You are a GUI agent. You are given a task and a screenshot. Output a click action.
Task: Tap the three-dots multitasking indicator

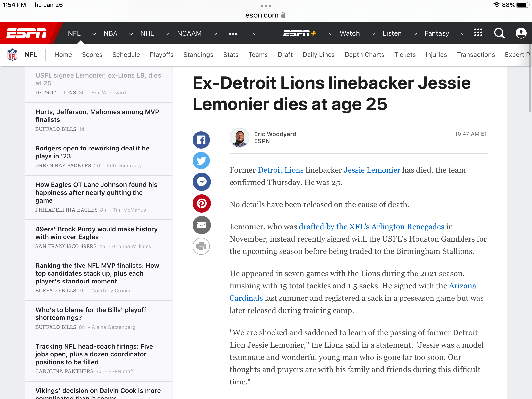[x=266, y=6]
